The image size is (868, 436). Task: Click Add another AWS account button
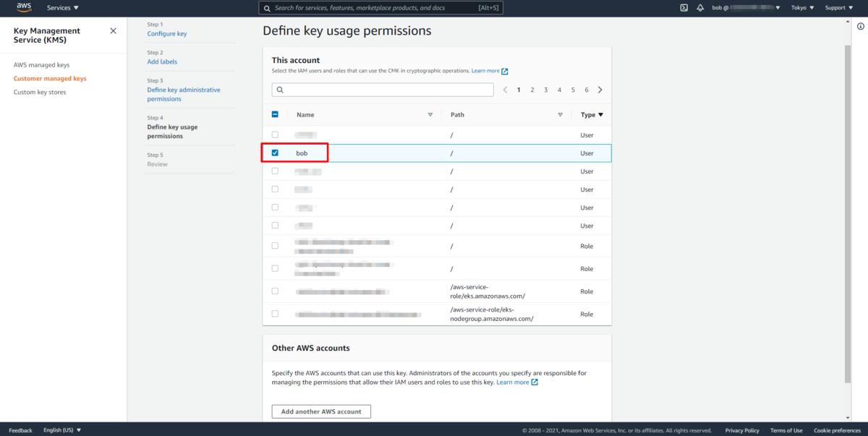[x=321, y=411]
